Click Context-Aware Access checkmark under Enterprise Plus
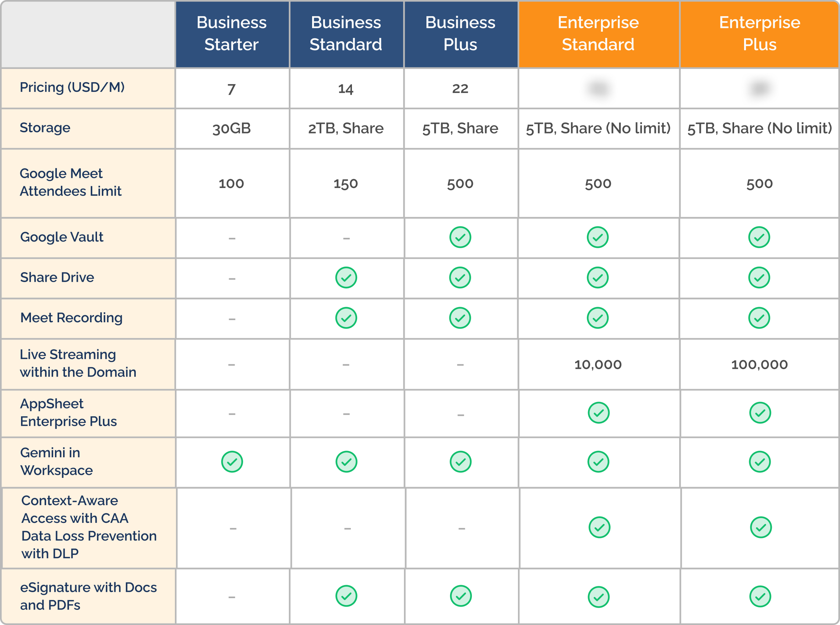The image size is (840, 625). [x=761, y=527]
